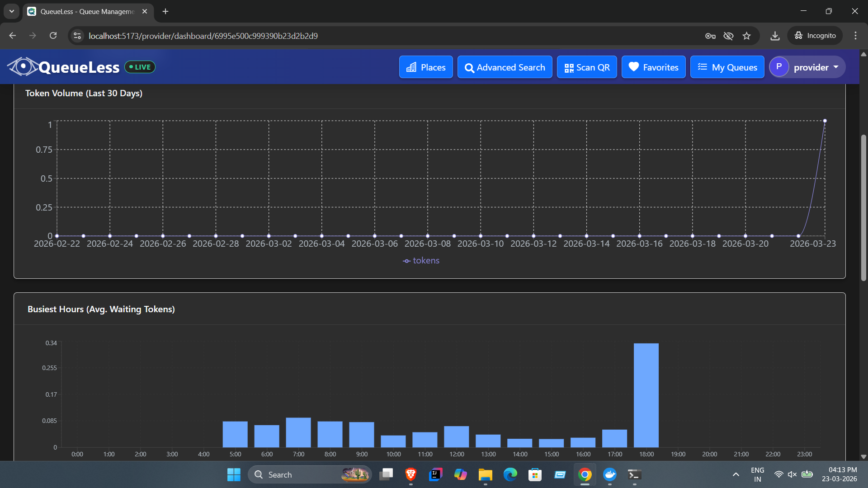Bookmark this page with the star icon

click(x=746, y=36)
